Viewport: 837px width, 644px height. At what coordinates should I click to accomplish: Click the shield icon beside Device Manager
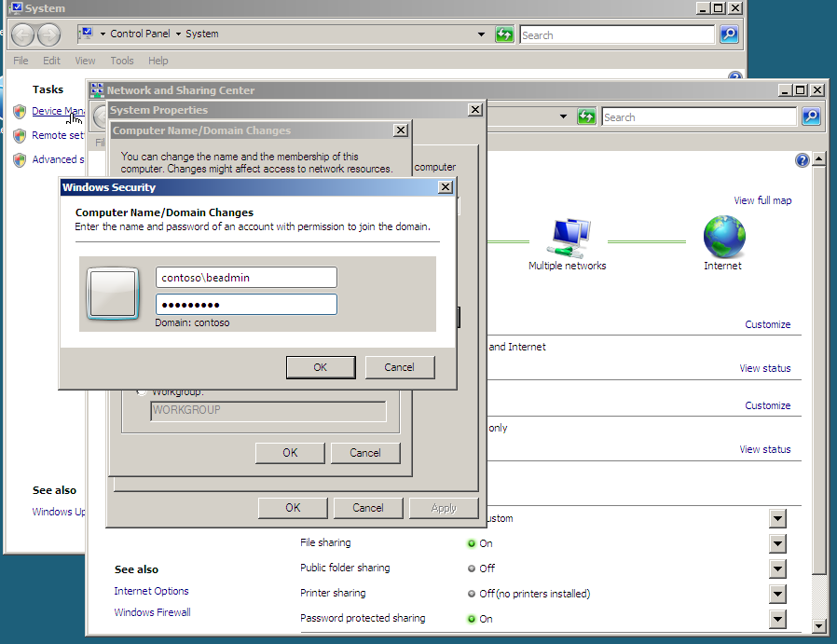click(20, 112)
